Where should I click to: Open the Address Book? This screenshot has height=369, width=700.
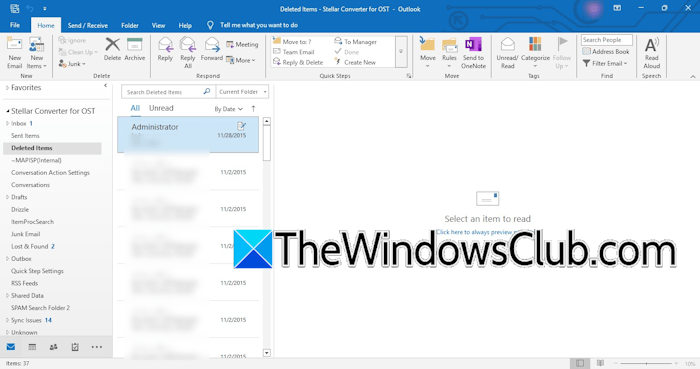pyautogui.click(x=606, y=51)
